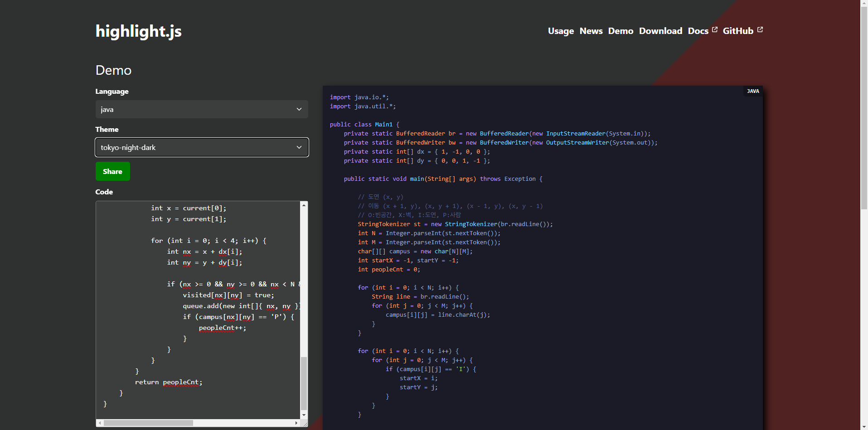This screenshot has height=430, width=868.
Task: Open the News navigation link
Action: pyautogui.click(x=591, y=31)
